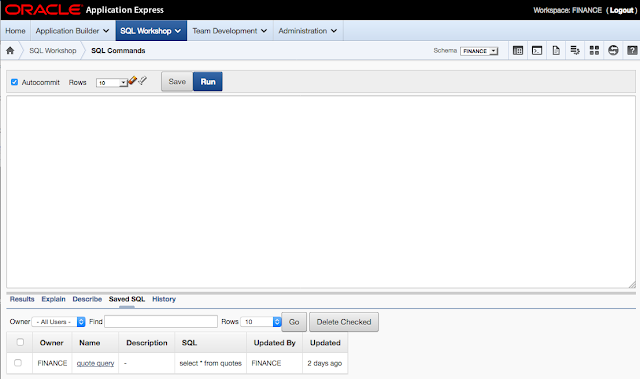Open the Owner All Users dropdown

click(58, 322)
